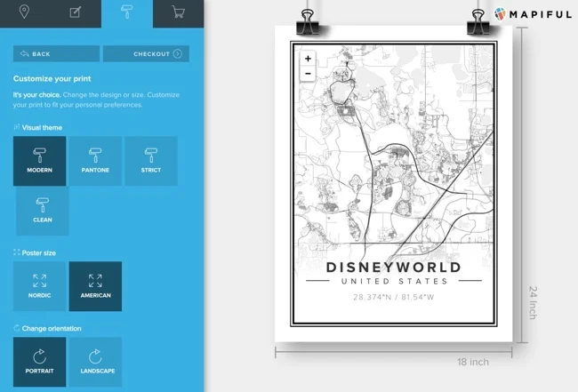Click the Change orientation heading
578x392 pixels.
pyautogui.click(x=47, y=328)
